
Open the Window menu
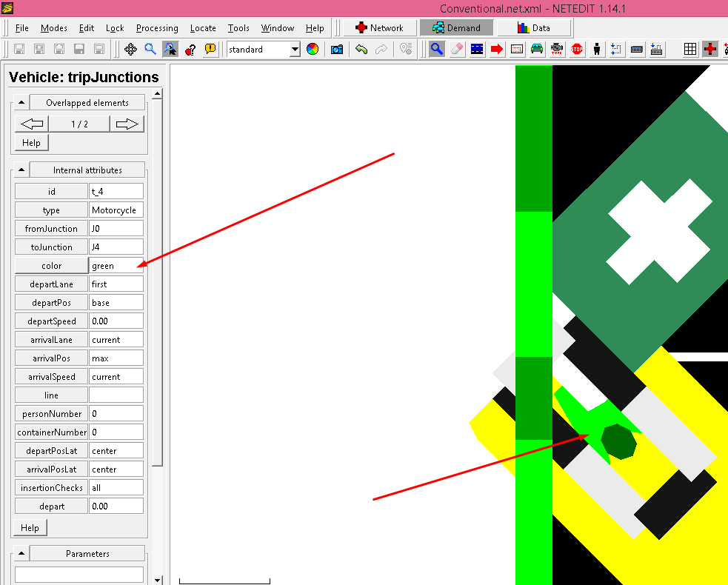(x=277, y=28)
